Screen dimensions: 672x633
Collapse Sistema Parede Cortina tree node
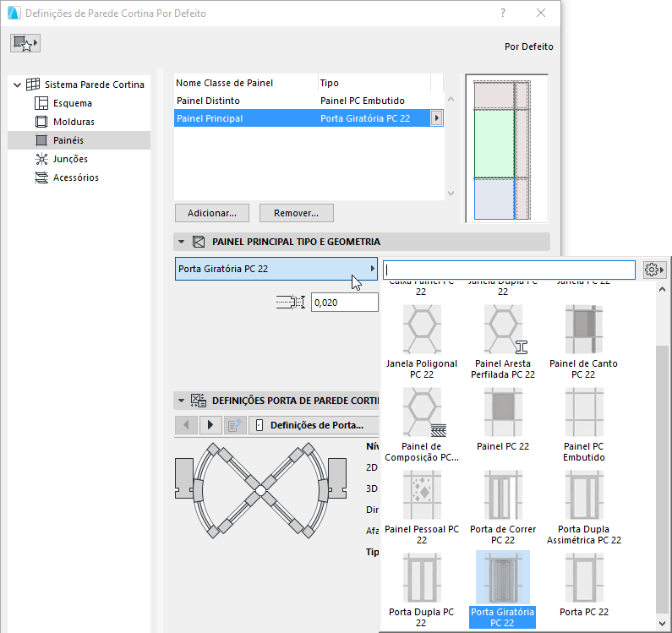click(x=17, y=85)
